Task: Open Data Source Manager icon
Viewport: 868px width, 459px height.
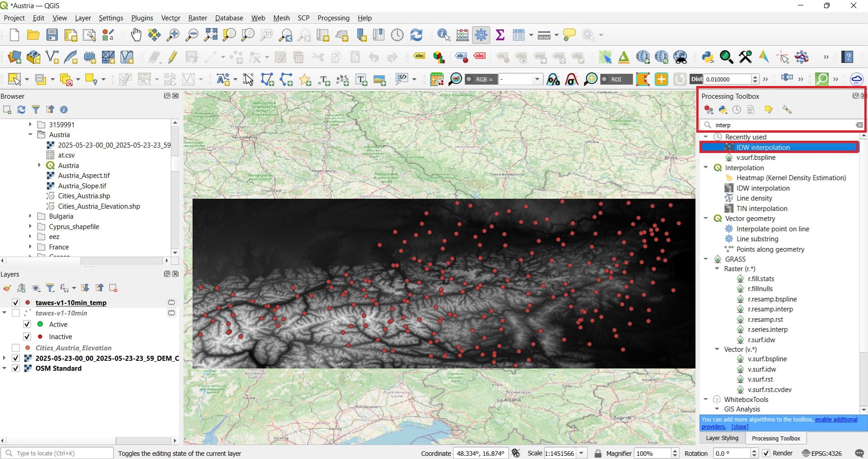Action: 14,57
